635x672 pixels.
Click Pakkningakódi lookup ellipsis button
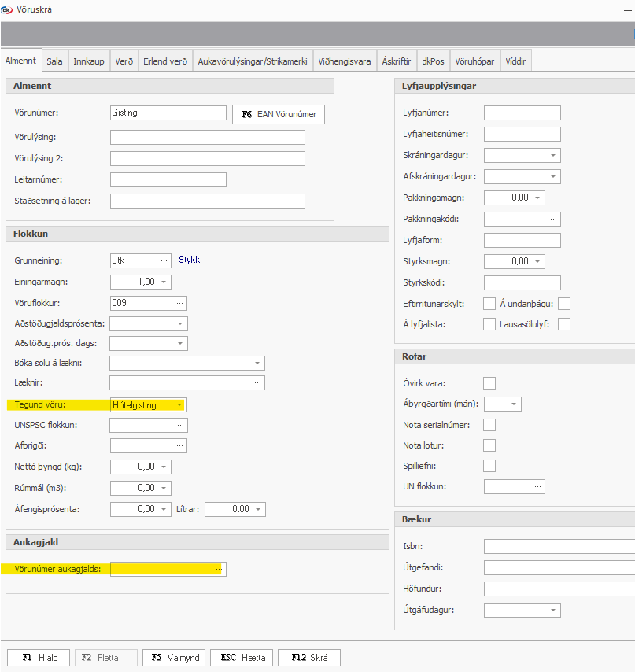[553, 219]
